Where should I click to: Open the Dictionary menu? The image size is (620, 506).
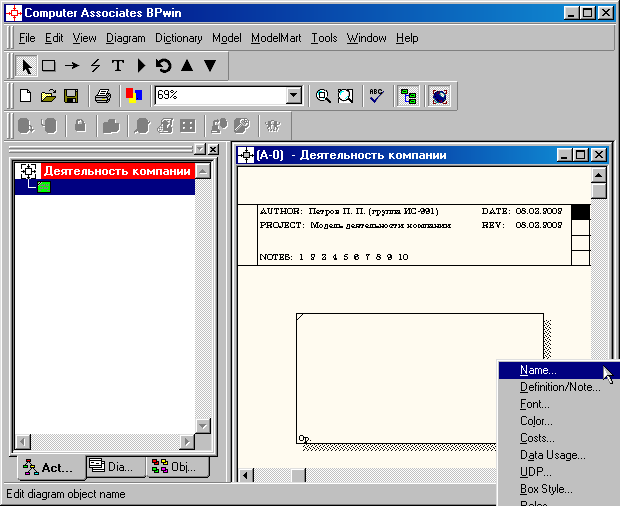178,38
